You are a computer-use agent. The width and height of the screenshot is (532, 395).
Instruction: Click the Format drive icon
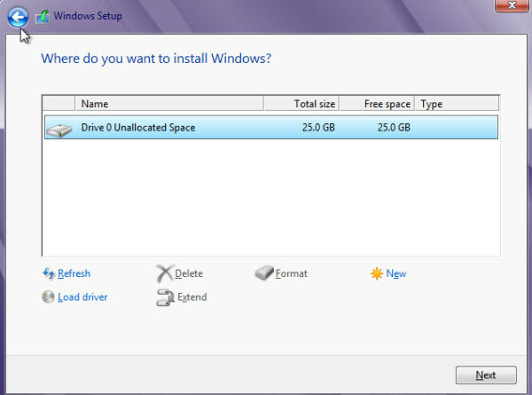click(x=264, y=273)
